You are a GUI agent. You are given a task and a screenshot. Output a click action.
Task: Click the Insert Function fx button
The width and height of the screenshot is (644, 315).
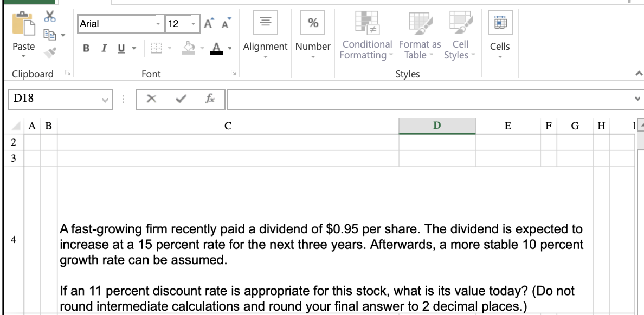pyautogui.click(x=210, y=99)
